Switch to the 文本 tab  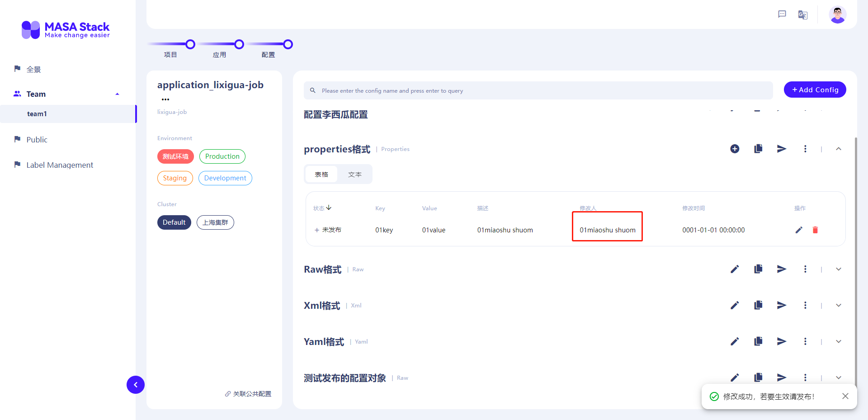[x=355, y=174]
